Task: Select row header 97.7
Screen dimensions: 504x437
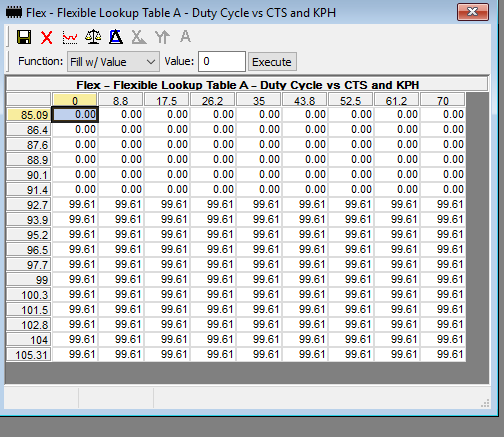Action: click(x=29, y=265)
